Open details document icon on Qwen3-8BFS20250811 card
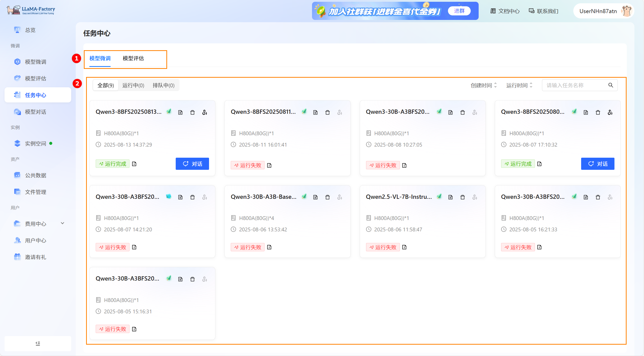 tap(315, 112)
